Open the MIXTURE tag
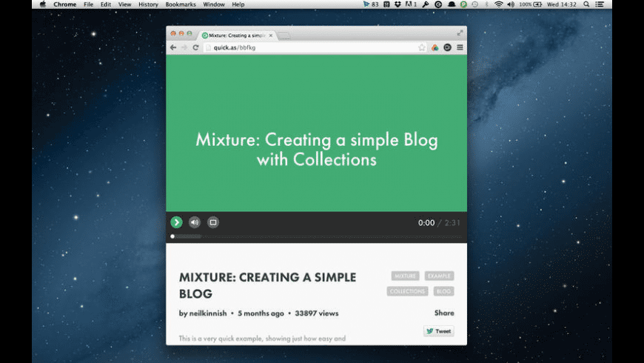Screen dimensions: 644x363 pyautogui.click(x=405, y=276)
